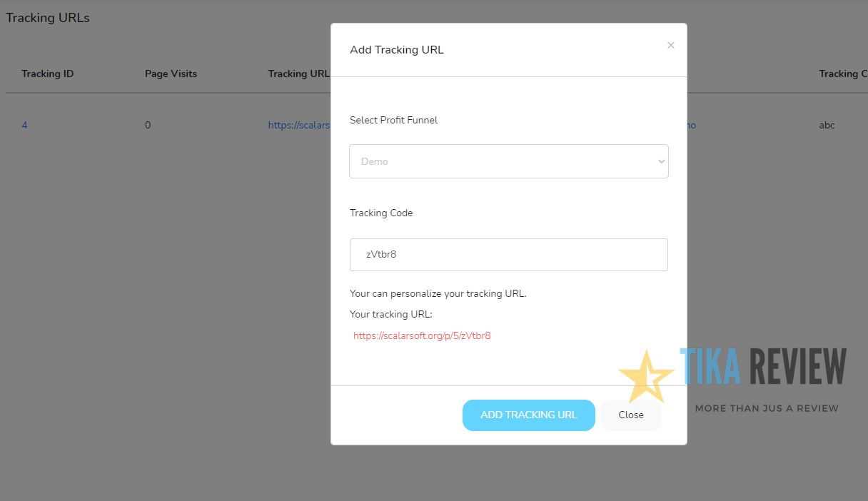The image size is (868, 501).
Task: Click the star icon in the Tika Review logo
Action: (x=646, y=373)
